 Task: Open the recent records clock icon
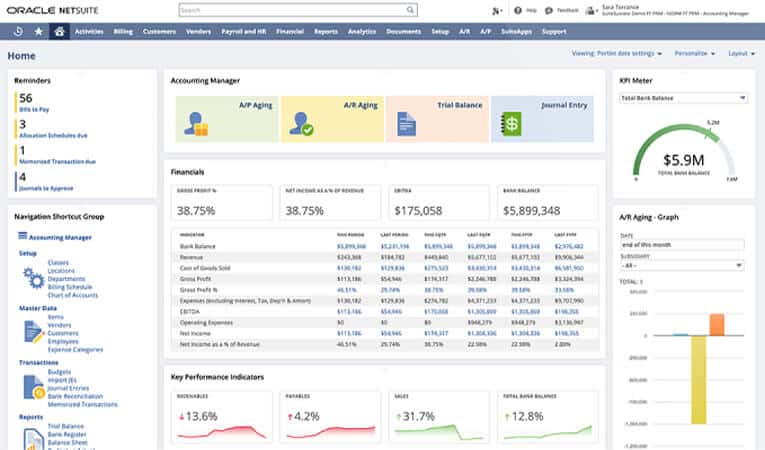tap(18, 31)
